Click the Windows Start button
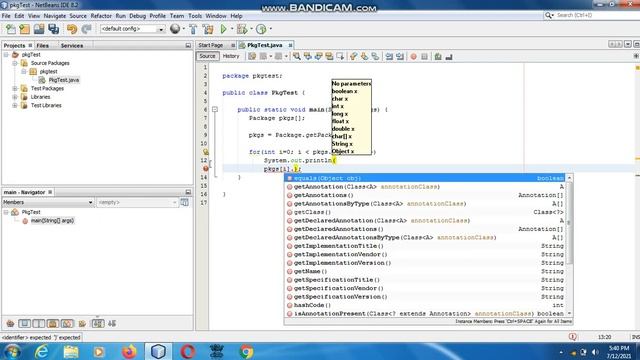The height and width of the screenshot is (360, 640). point(13,351)
